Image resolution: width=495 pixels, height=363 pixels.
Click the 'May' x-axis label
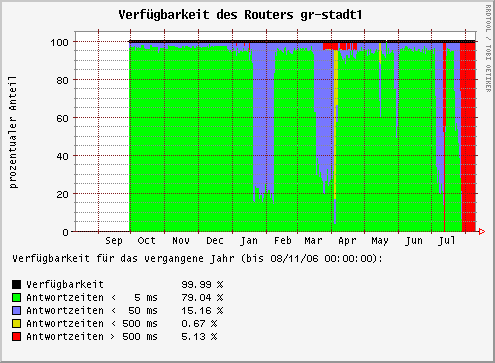point(380,241)
